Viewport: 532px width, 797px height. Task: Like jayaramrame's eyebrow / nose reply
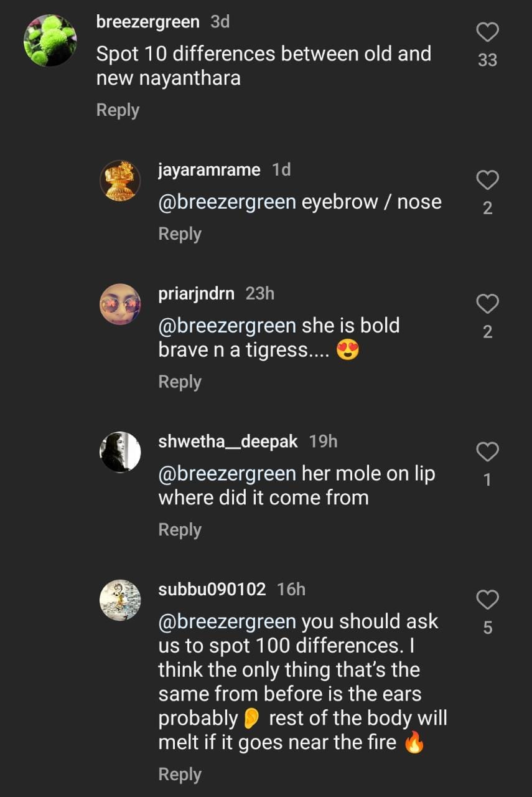pyautogui.click(x=487, y=180)
